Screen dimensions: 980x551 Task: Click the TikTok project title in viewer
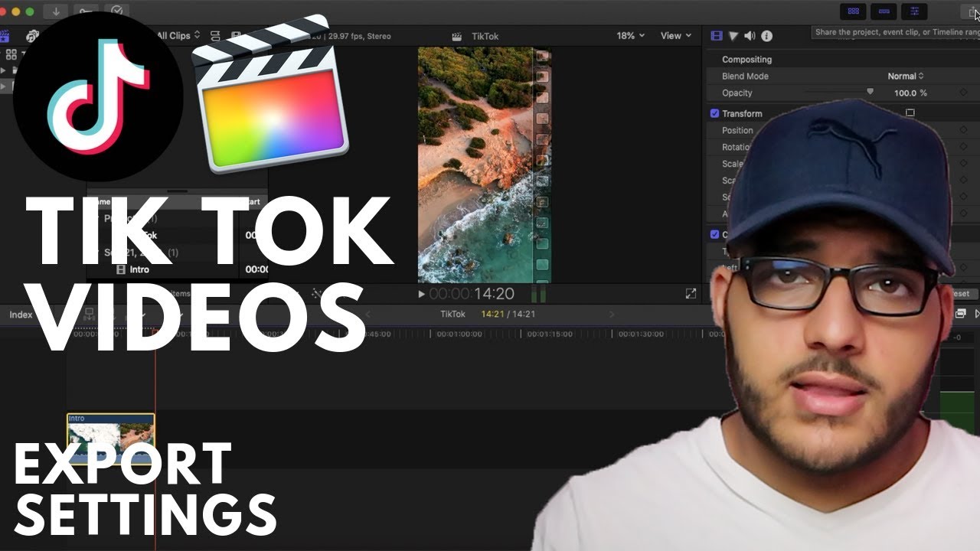coord(485,36)
